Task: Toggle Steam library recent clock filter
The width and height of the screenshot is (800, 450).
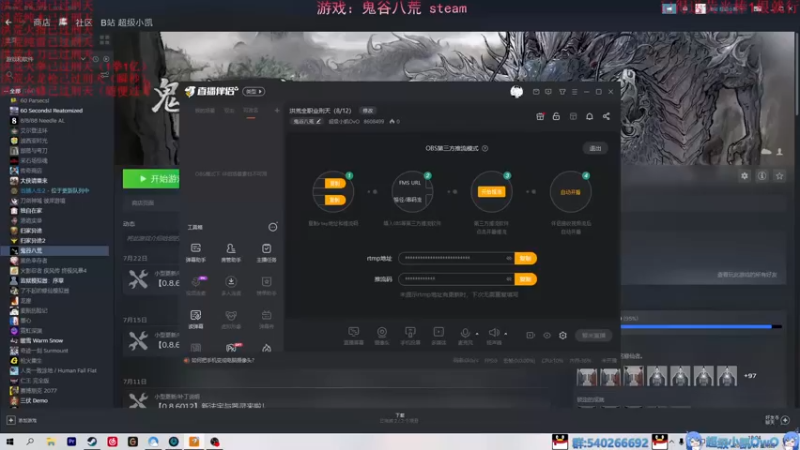Action: [x=95, y=59]
